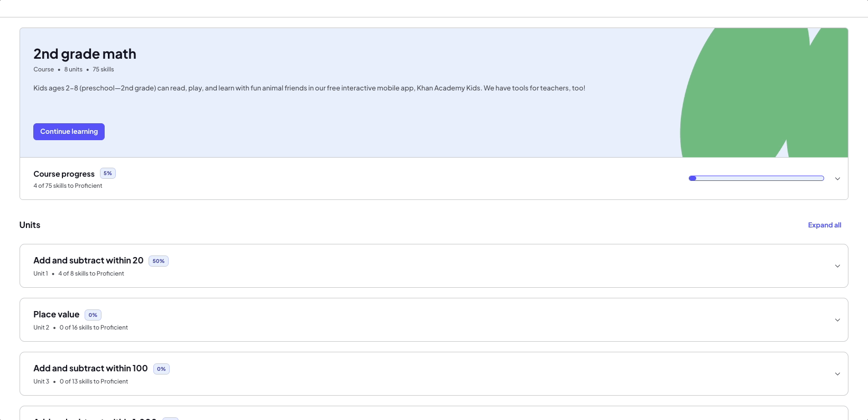Click the 5% course progress badge
The height and width of the screenshot is (420, 868).
108,174
